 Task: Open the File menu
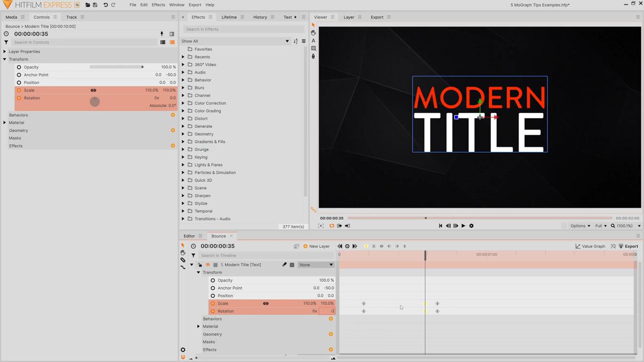133,5
